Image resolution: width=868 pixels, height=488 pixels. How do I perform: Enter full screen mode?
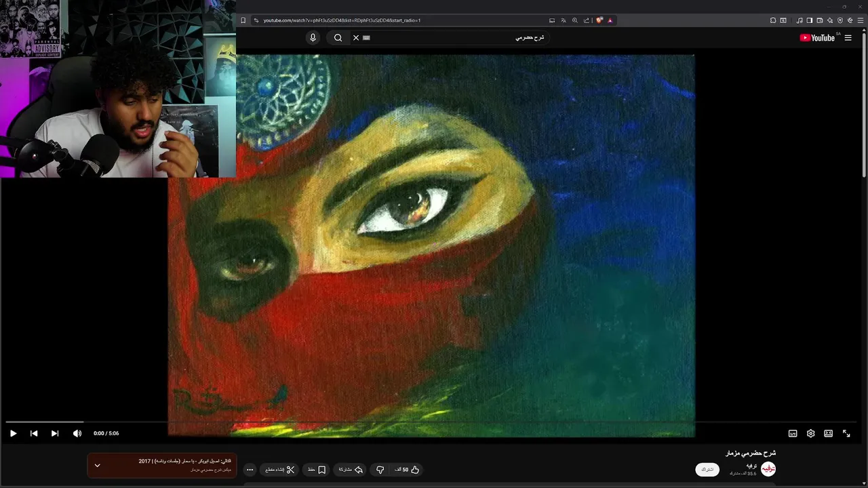point(846,433)
